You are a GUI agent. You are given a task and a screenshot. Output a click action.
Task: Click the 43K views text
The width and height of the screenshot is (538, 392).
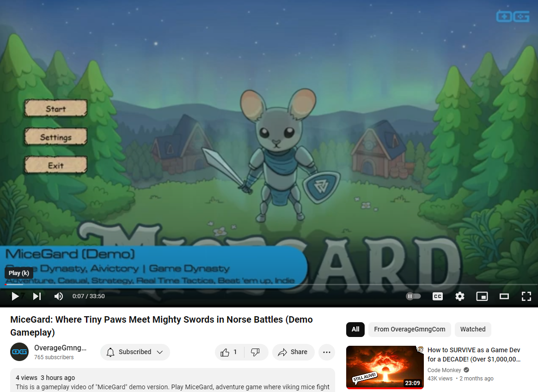tap(440, 379)
